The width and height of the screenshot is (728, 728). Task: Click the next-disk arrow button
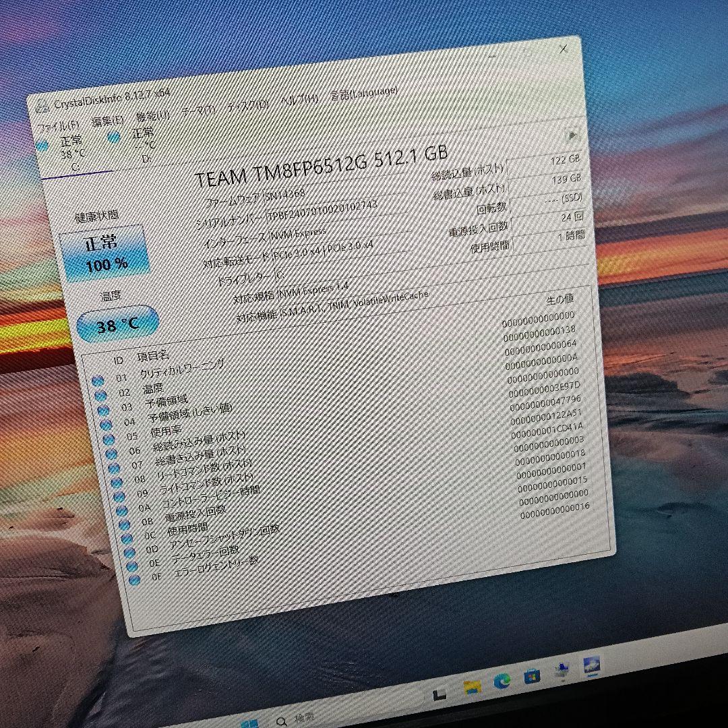pyautogui.click(x=572, y=135)
